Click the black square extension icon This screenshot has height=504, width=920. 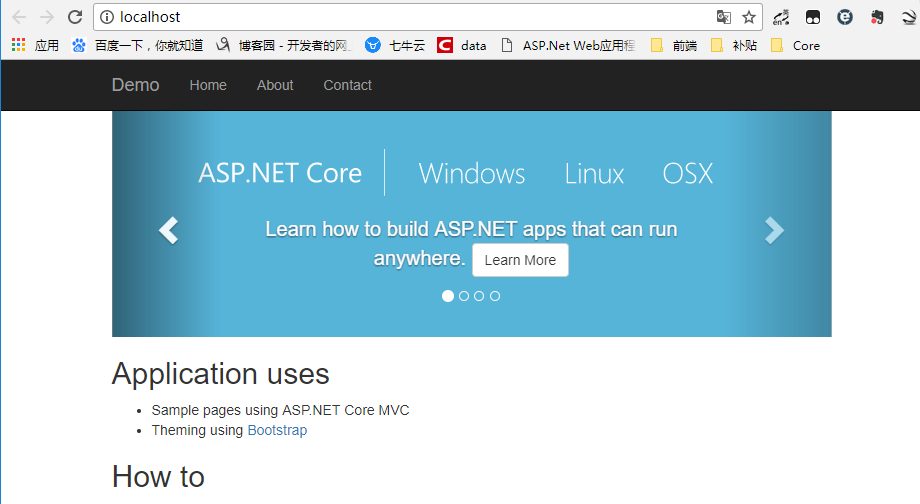pyautogui.click(x=813, y=18)
